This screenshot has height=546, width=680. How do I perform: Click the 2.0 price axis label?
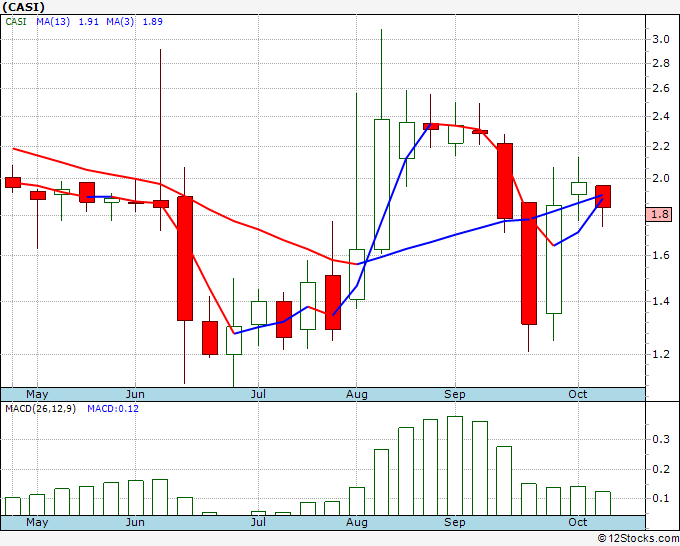pos(661,178)
